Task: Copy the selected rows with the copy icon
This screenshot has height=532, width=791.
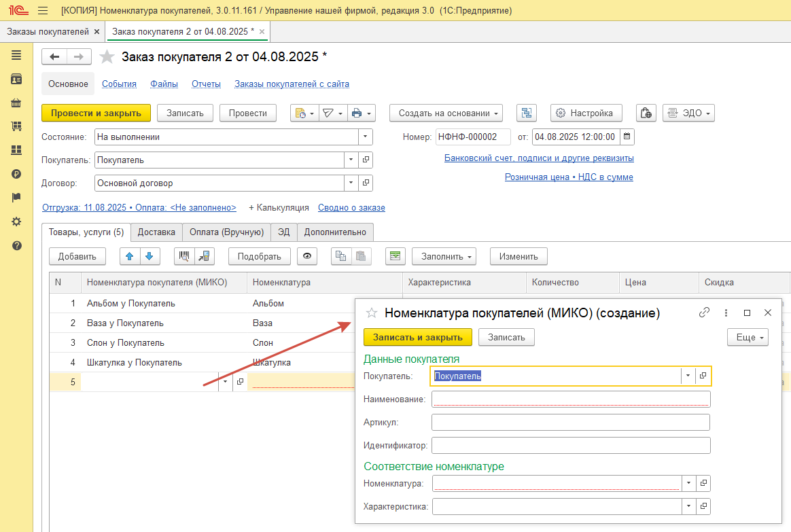Action: click(341, 256)
